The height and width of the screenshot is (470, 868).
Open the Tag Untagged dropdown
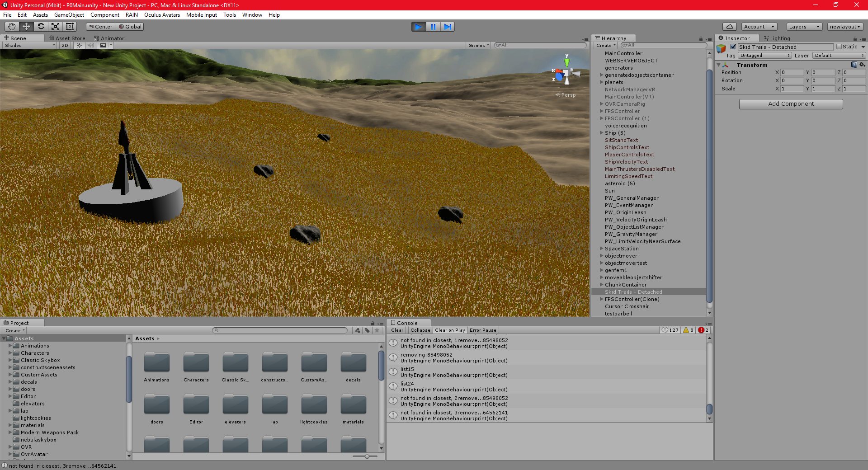tap(765, 56)
